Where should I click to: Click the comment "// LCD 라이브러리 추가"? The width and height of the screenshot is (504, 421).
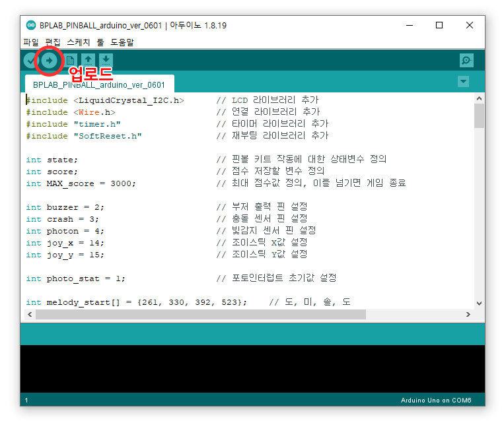268,100
